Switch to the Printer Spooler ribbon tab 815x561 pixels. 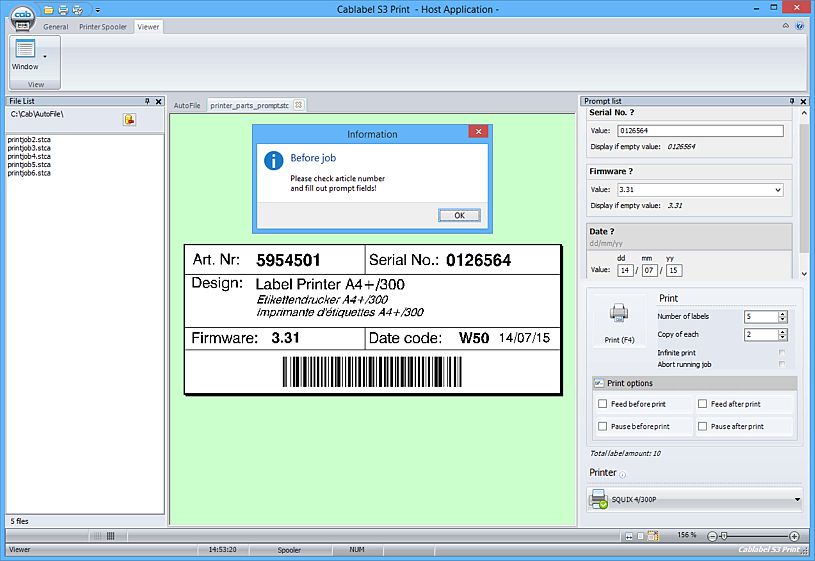pyautogui.click(x=103, y=27)
